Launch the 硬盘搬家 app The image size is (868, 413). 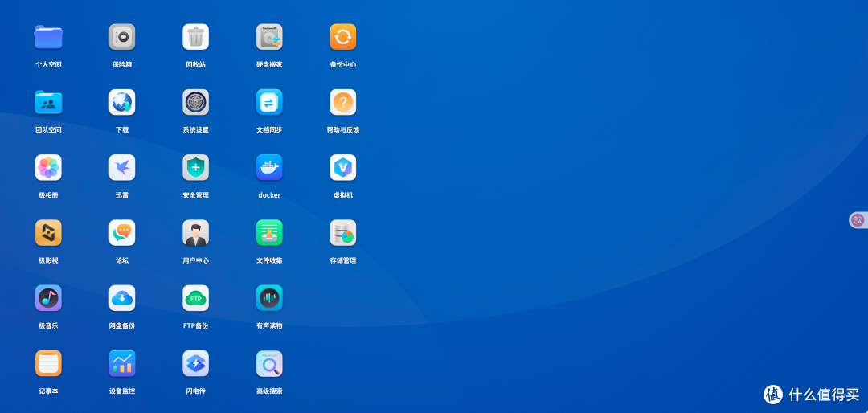point(269,37)
